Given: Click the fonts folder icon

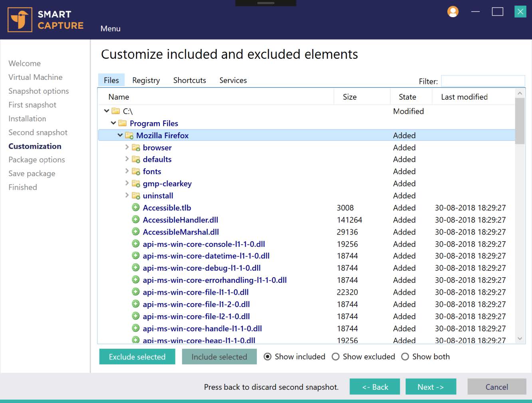Looking at the screenshot, I should click(136, 172).
